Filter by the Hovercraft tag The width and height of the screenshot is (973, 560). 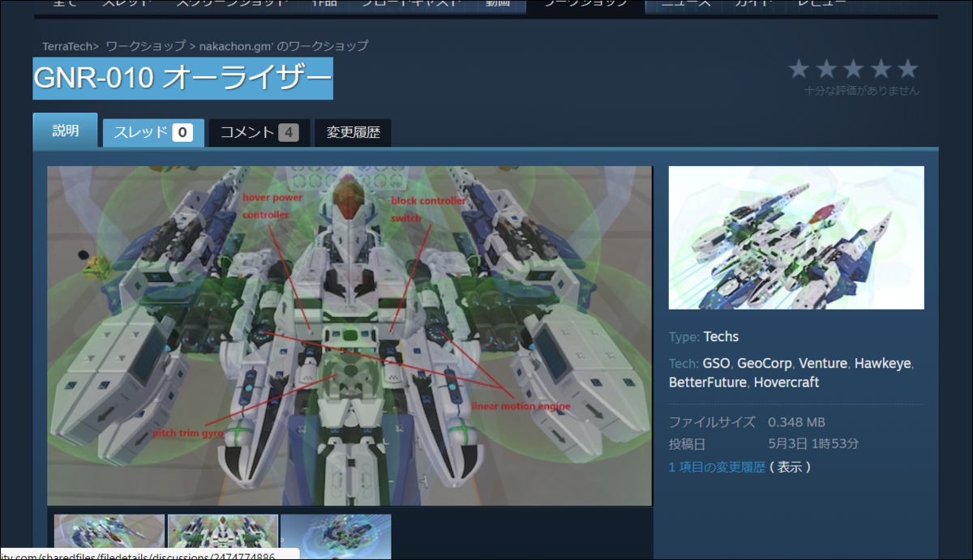click(x=787, y=382)
